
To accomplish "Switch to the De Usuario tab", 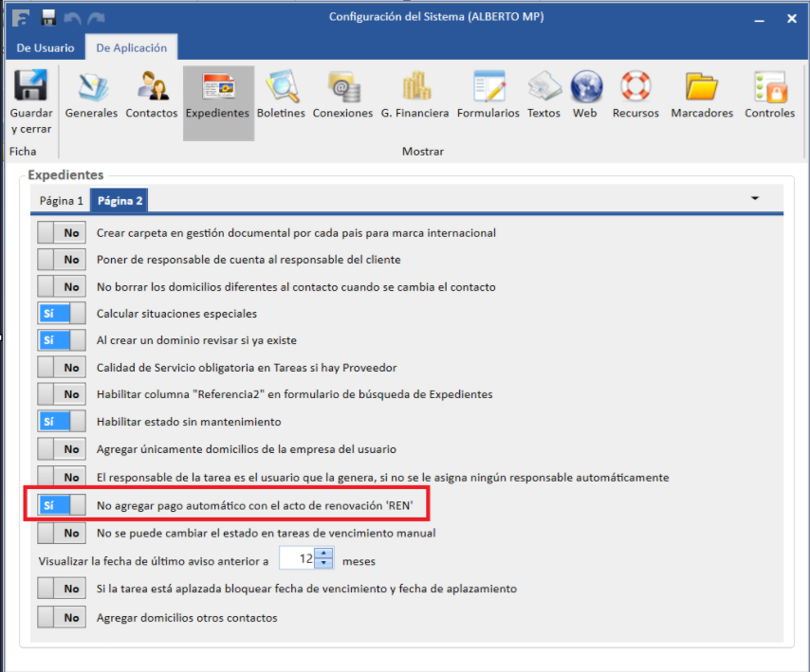I will [46, 47].
